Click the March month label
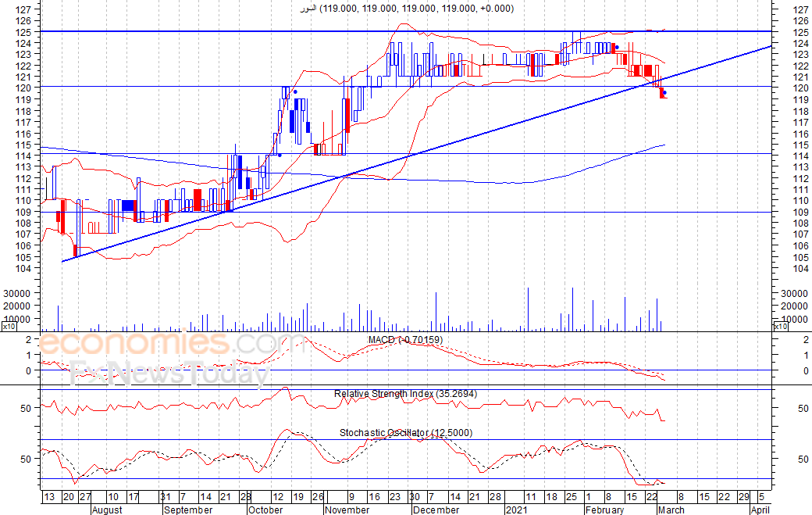 coord(670,510)
